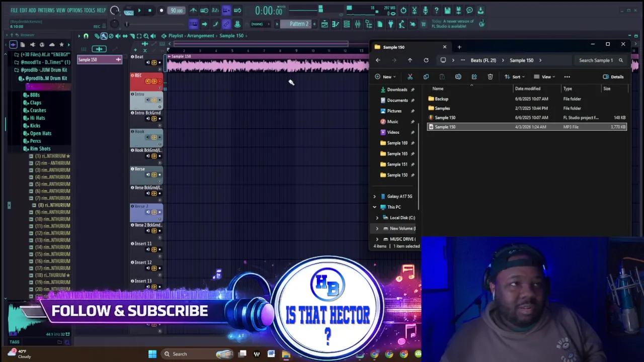Open the Playlist view icon in toolbar
644x362 pixels.
[325, 24]
